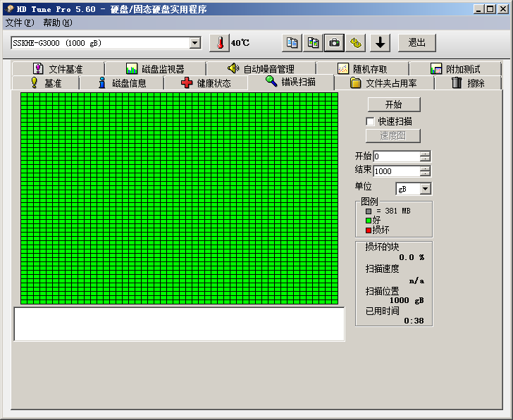Maximize the HD Tune Pro window
This screenshot has height=420, width=513.
490,9
